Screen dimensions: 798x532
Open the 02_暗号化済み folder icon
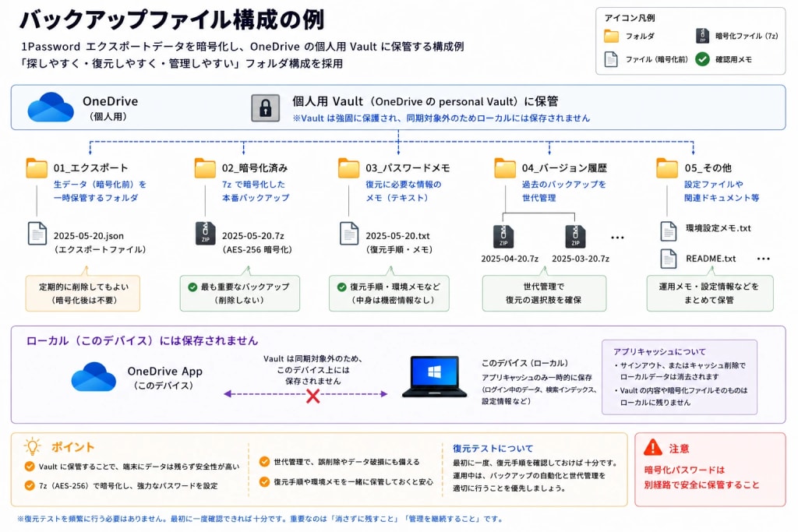click(205, 167)
